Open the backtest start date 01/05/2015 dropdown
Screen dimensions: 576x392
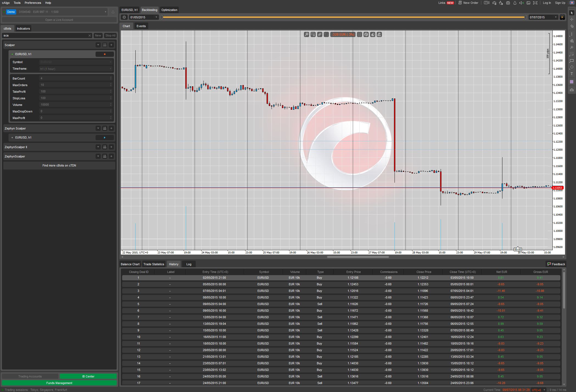coord(144,17)
